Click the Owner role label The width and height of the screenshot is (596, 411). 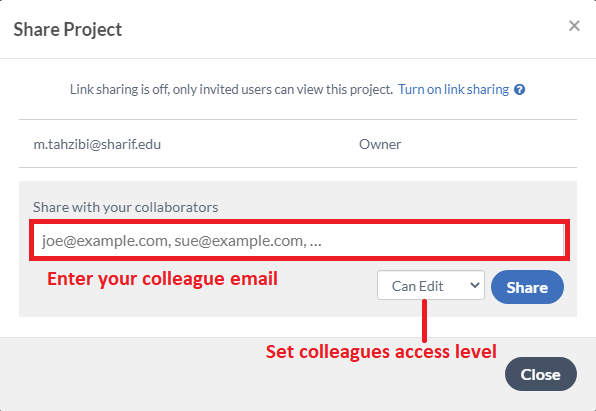click(380, 144)
